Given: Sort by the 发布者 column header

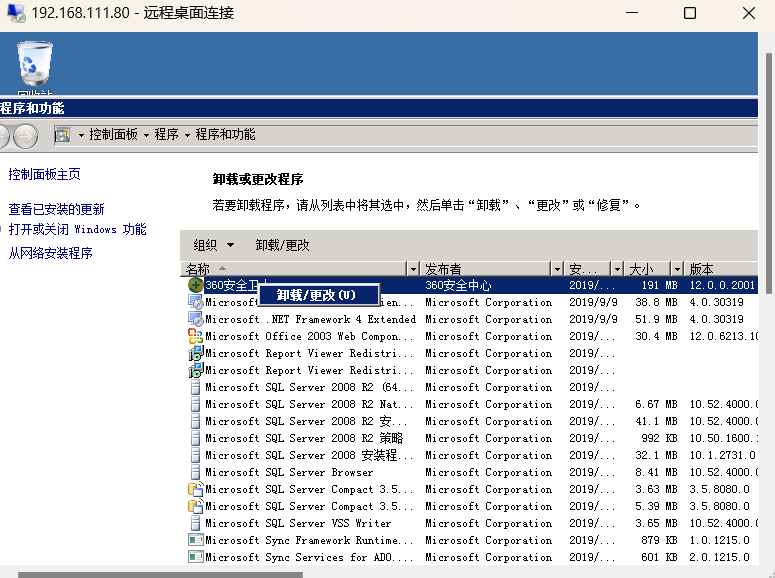Looking at the screenshot, I should 486,269.
